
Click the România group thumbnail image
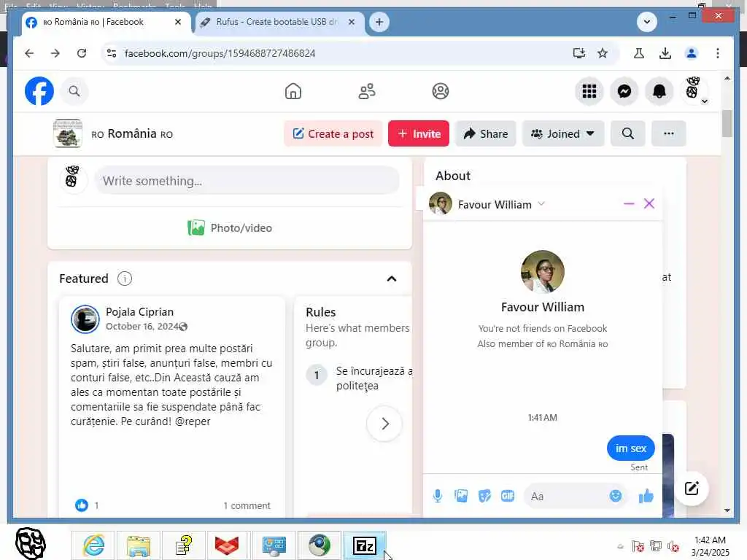pos(68,133)
